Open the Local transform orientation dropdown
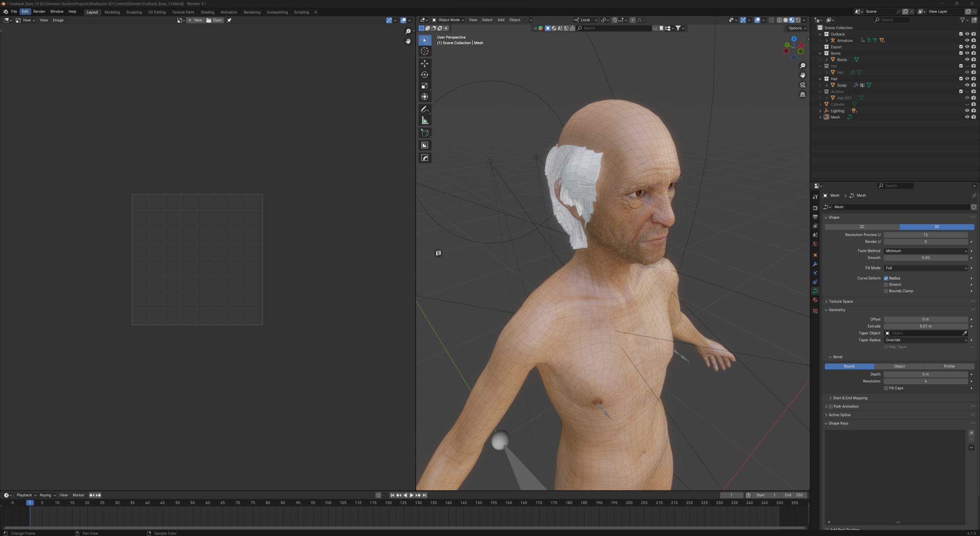This screenshot has height=536, width=980. tap(586, 20)
